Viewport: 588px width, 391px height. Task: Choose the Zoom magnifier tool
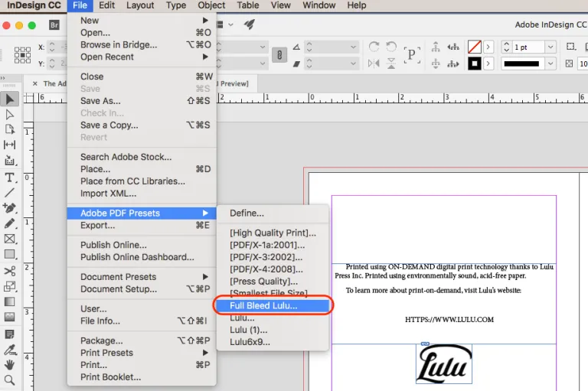coord(10,380)
